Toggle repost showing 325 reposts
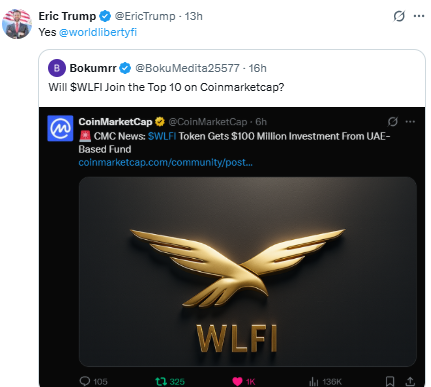Image resolution: width=431 pixels, height=387 pixels. (161, 381)
